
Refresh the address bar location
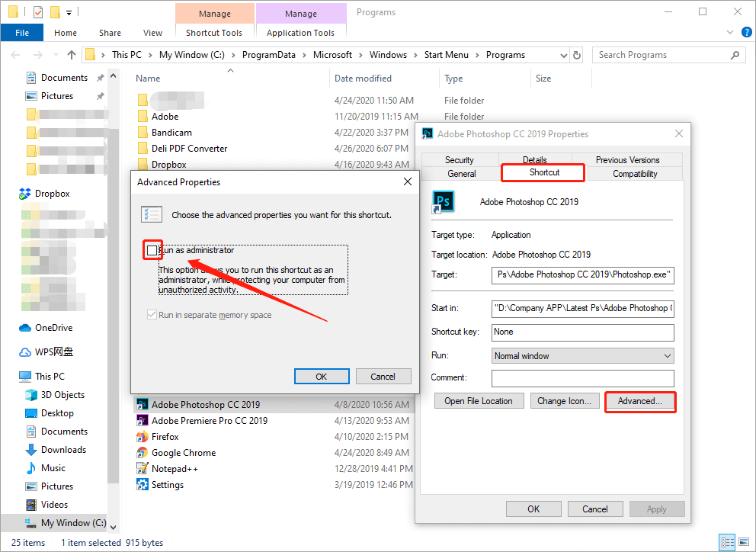pyautogui.click(x=577, y=55)
